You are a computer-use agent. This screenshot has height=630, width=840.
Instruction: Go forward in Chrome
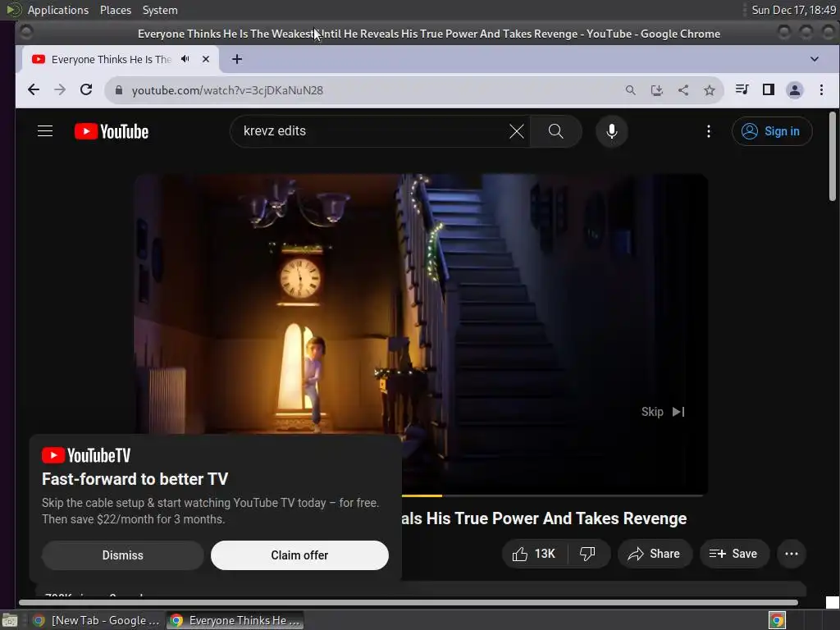(x=60, y=90)
